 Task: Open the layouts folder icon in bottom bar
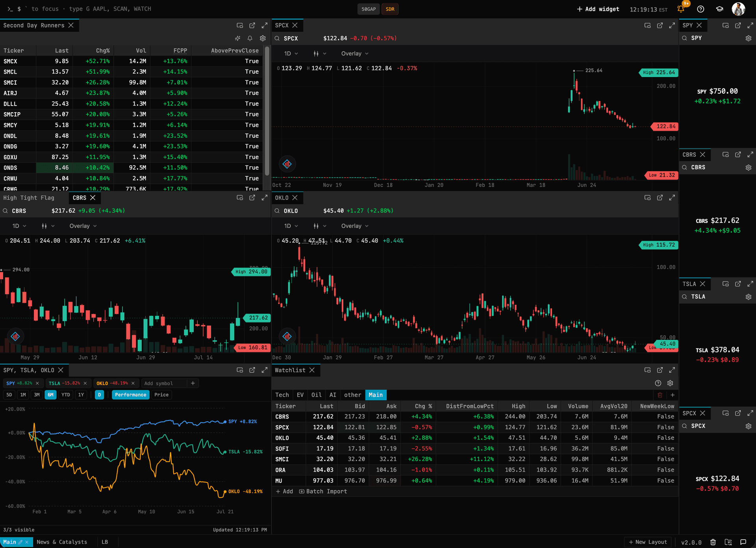point(728,542)
